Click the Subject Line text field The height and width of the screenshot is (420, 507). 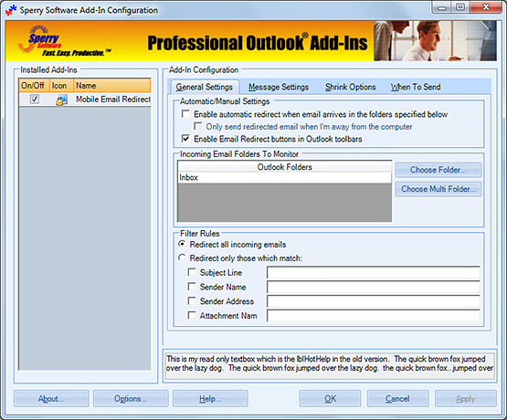[x=374, y=273]
